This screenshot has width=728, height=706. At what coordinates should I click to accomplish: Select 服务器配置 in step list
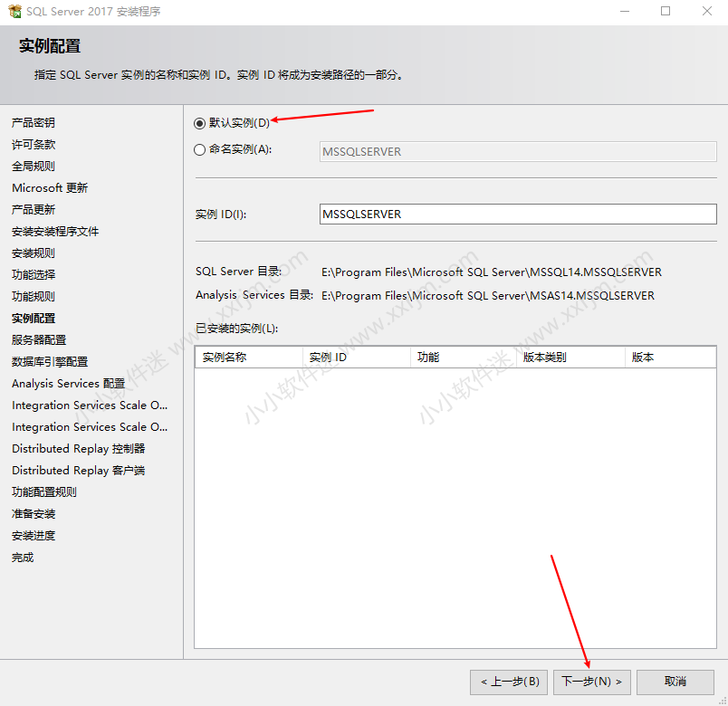(x=39, y=339)
